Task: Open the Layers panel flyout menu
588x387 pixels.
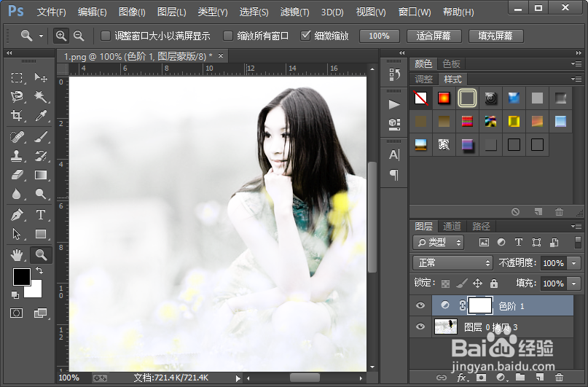Action: click(x=576, y=226)
